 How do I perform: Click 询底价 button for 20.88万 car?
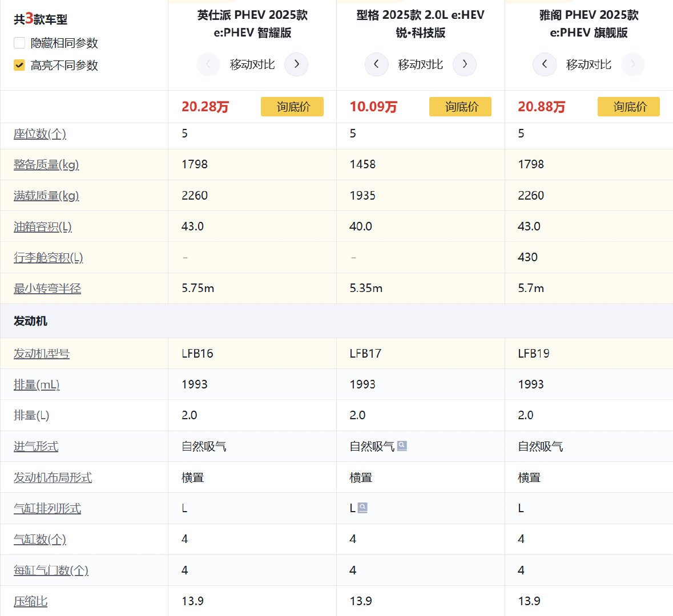(x=629, y=107)
